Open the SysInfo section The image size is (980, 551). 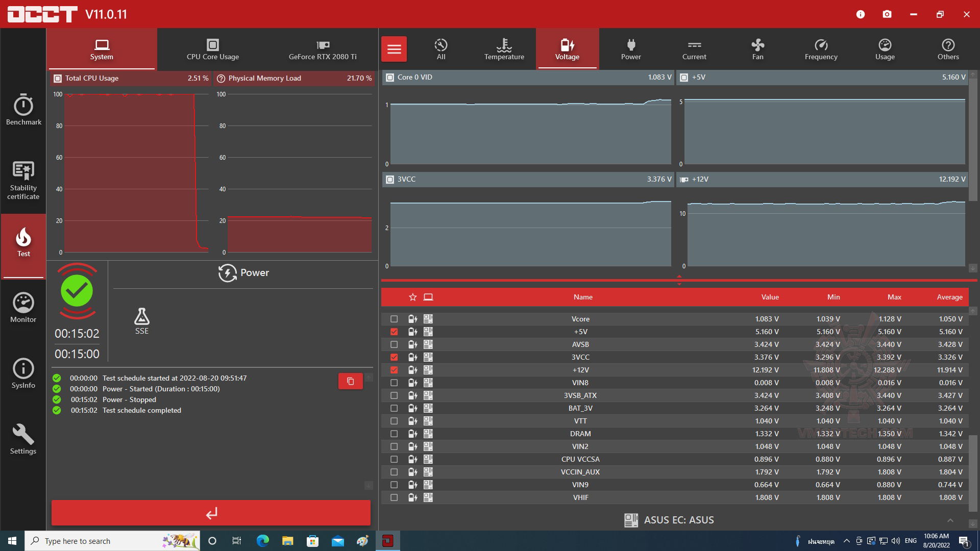[23, 373]
